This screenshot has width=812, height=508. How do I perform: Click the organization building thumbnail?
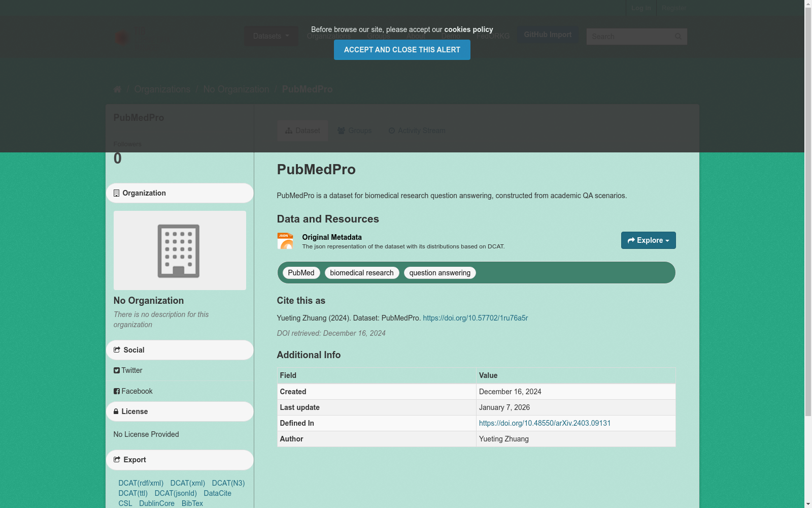coord(180,250)
